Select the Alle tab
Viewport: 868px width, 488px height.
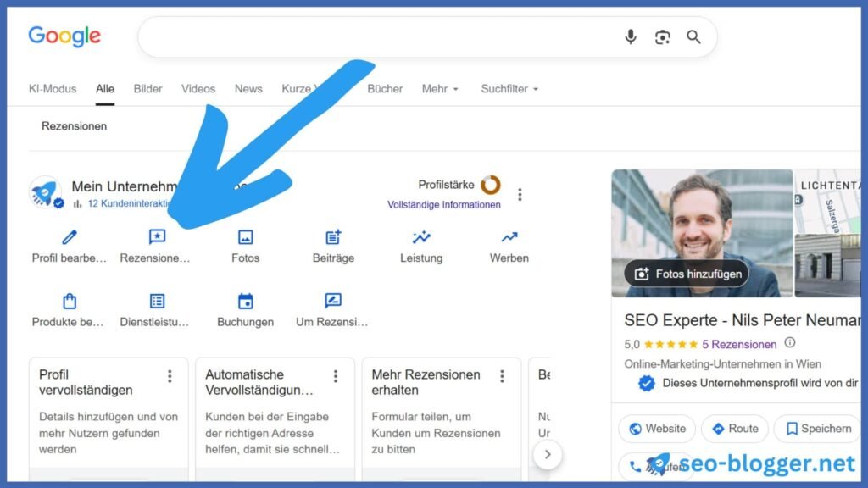tap(104, 89)
